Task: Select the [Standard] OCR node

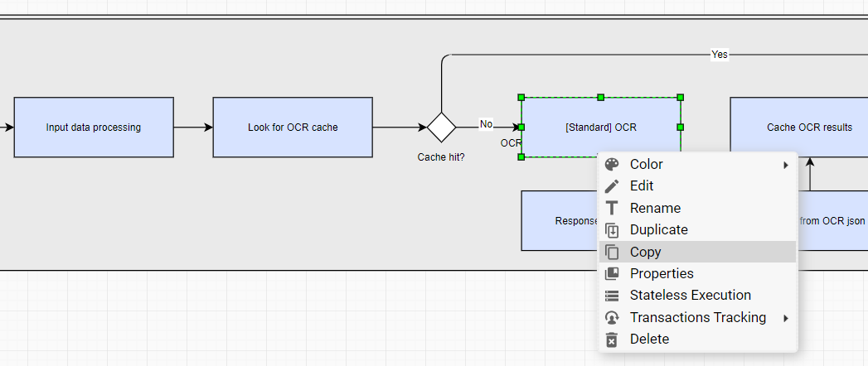Action: (x=600, y=128)
